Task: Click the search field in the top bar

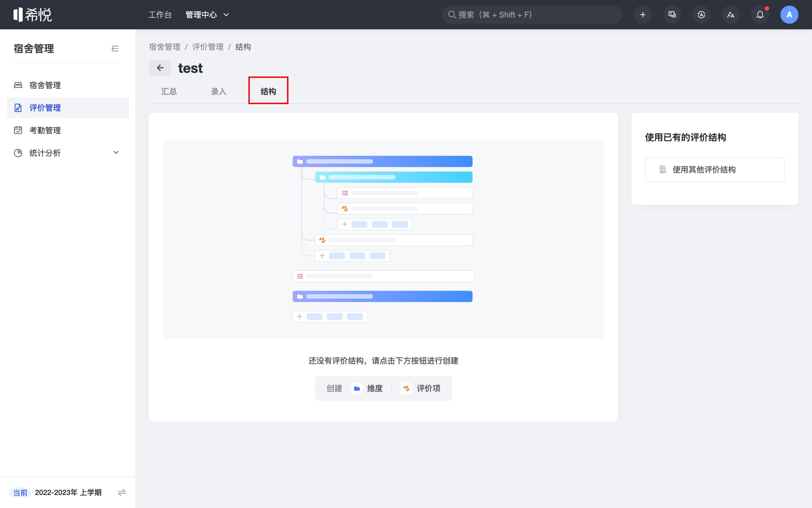Action: point(532,15)
